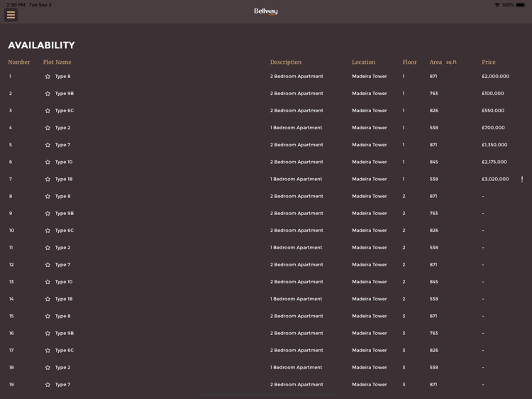Check the Wi-Fi status icon
The height and width of the screenshot is (399, 532).
click(x=497, y=5)
